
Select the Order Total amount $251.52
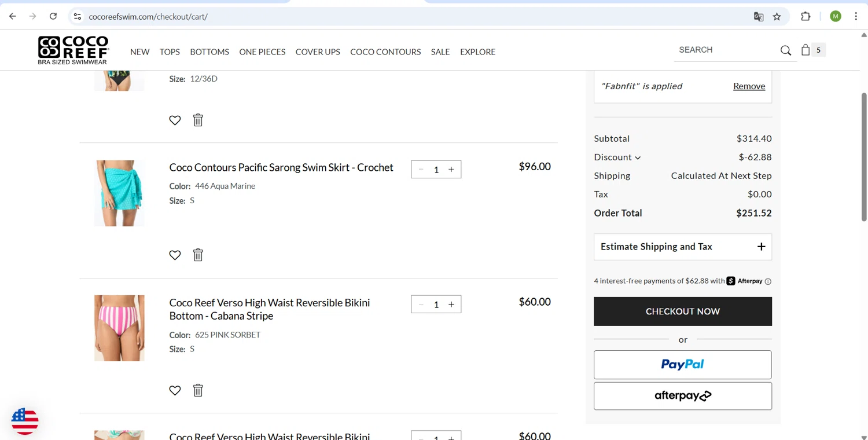754,213
